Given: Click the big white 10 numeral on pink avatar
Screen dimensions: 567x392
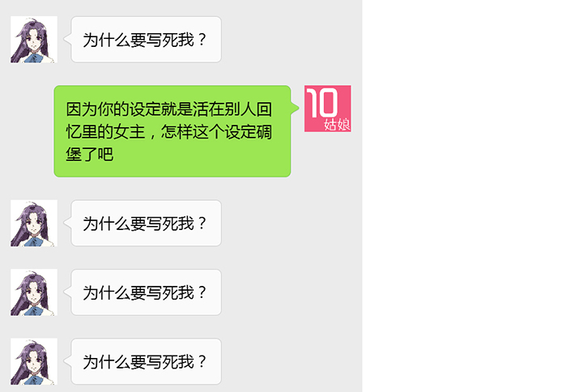Looking at the screenshot, I should (322, 103).
